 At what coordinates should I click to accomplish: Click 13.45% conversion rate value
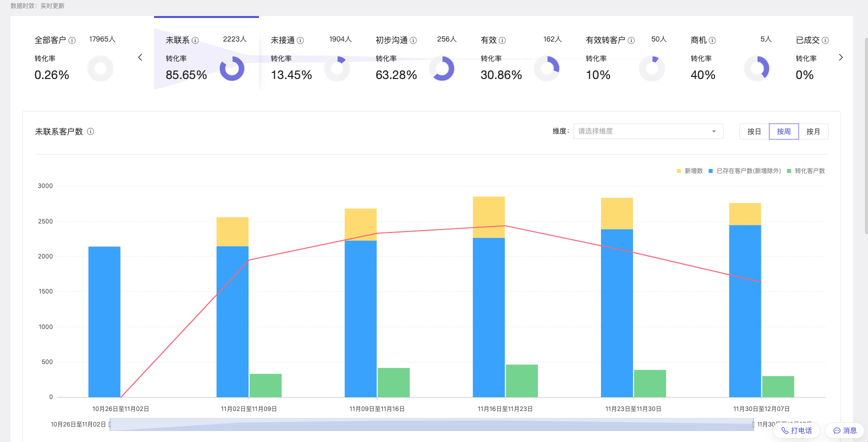[x=291, y=75]
